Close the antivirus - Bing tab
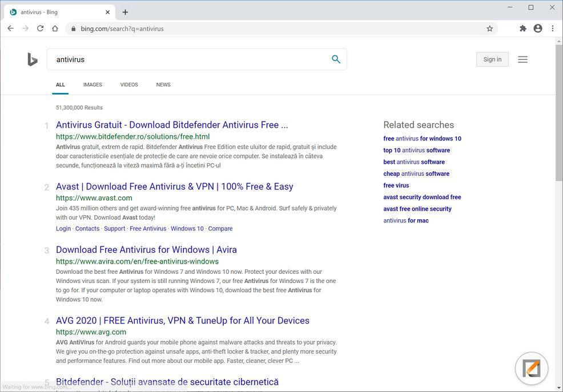 [108, 12]
